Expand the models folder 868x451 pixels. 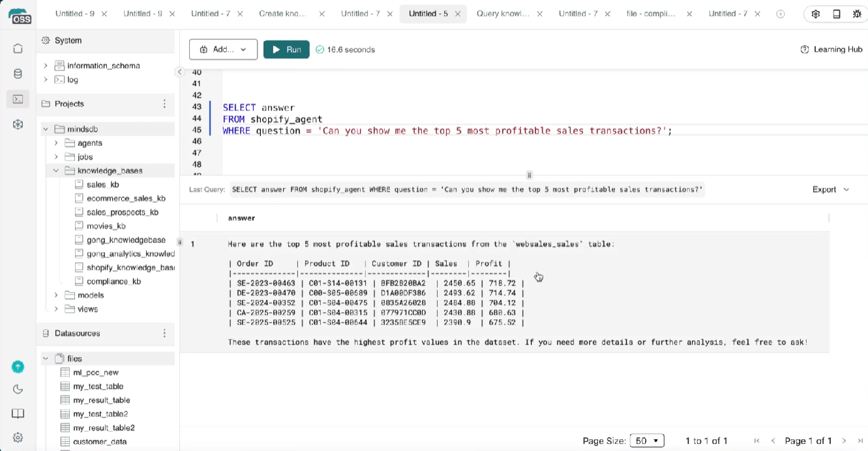click(x=56, y=295)
